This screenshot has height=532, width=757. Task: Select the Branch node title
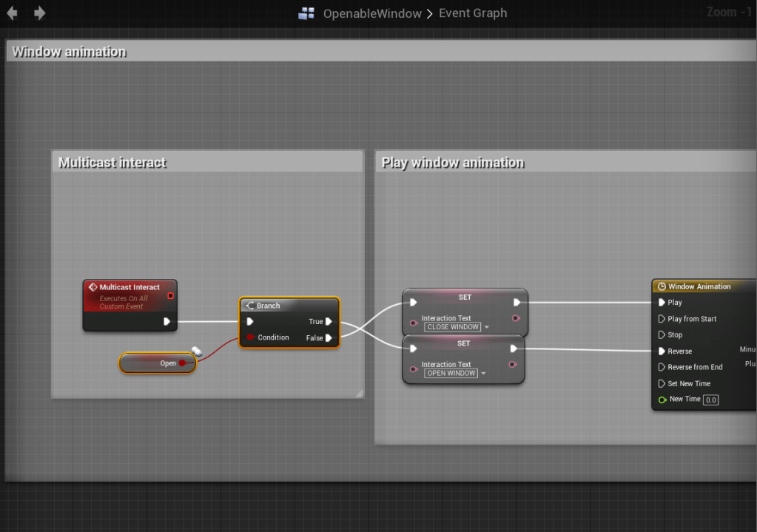pos(268,306)
